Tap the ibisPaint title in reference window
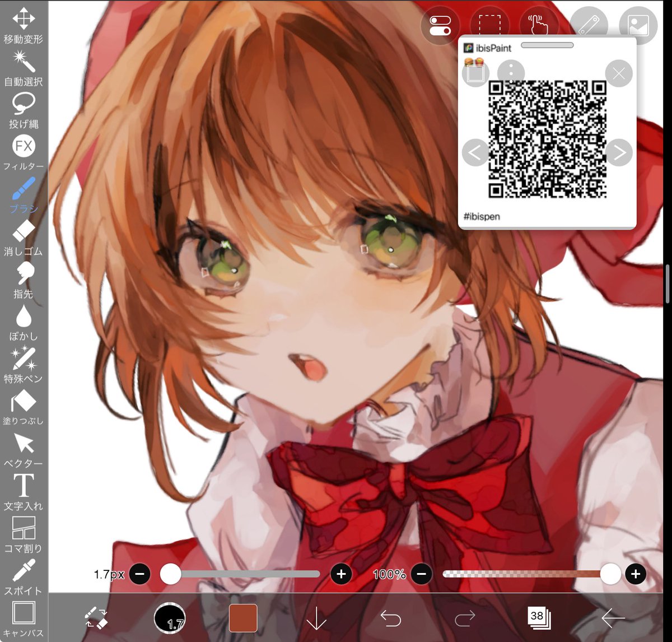 [493, 48]
